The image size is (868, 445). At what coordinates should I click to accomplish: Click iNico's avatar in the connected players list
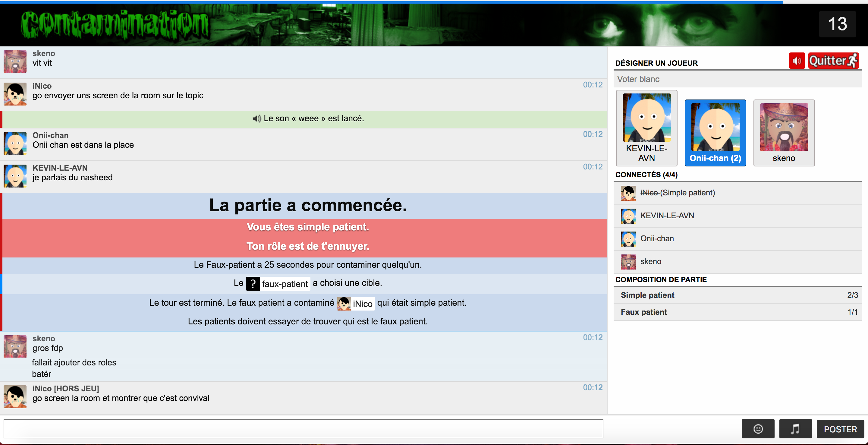pos(628,193)
